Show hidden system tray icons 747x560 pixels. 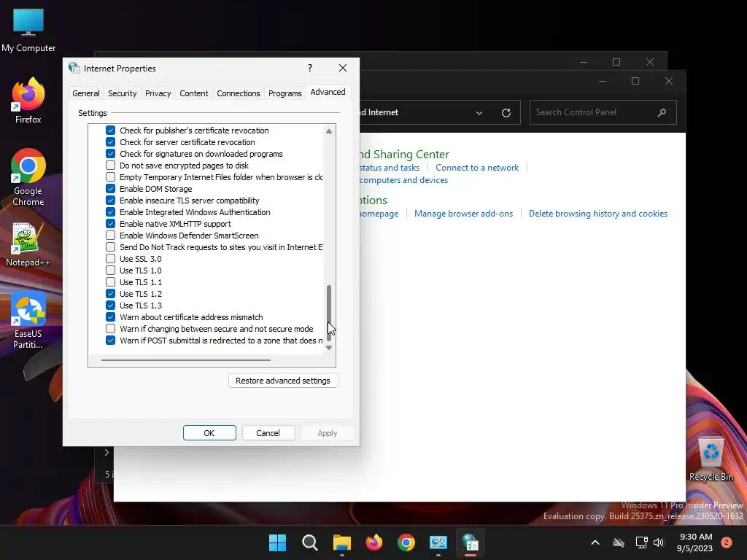(x=595, y=542)
